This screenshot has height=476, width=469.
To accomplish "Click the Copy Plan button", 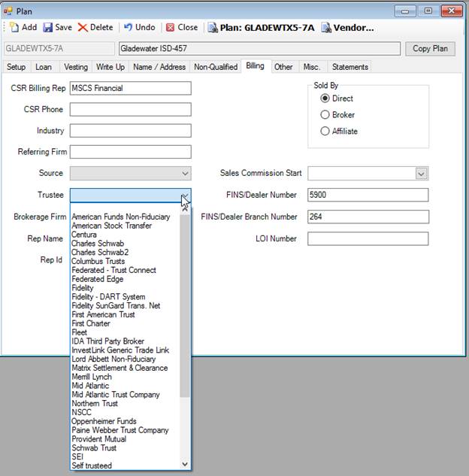I will (x=430, y=49).
